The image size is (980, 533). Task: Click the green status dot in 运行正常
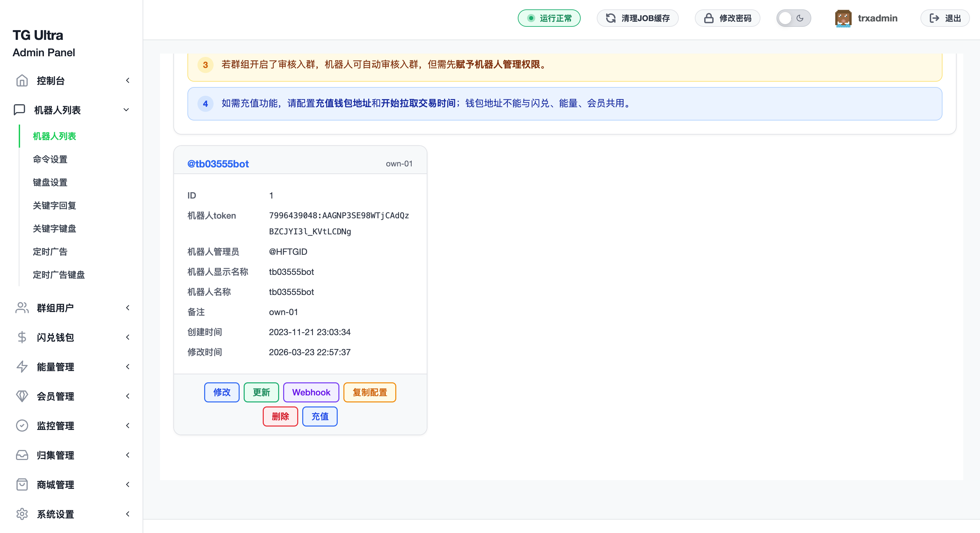pyautogui.click(x=531, y=18)
